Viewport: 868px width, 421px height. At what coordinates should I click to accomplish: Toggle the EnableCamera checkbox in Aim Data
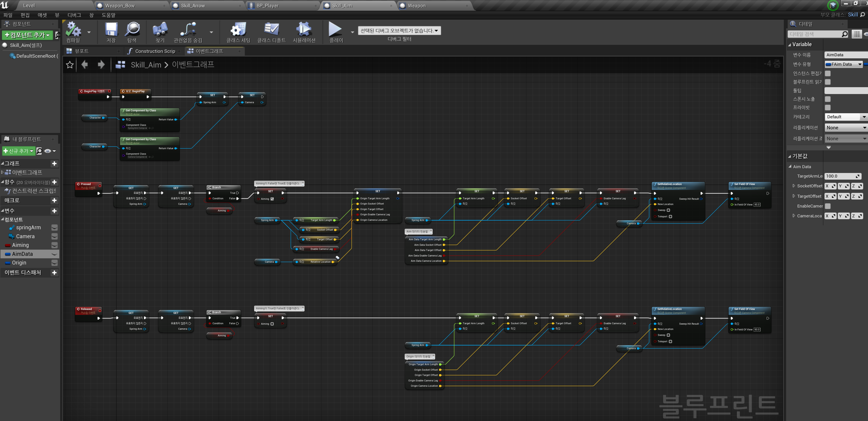tap(828, 206)
